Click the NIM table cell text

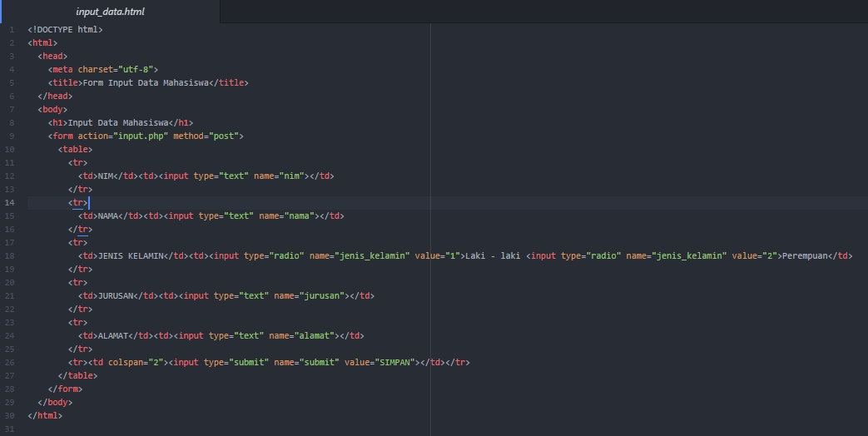point(105,176)
